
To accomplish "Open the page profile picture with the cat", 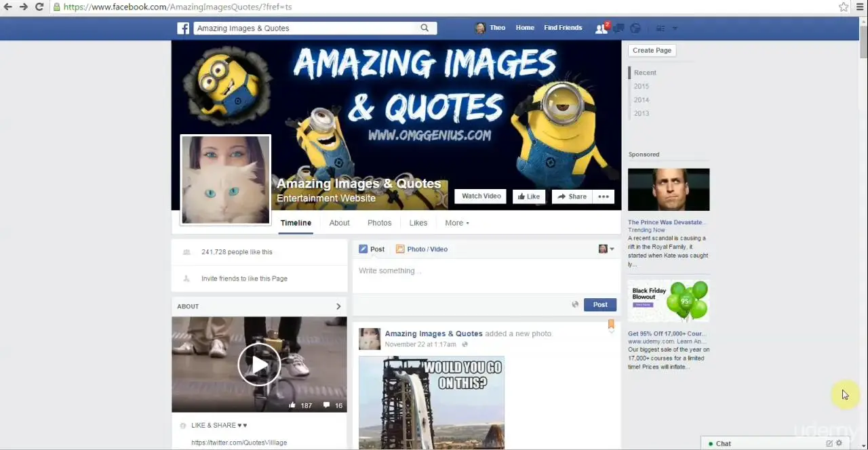I will pos(225,180).
